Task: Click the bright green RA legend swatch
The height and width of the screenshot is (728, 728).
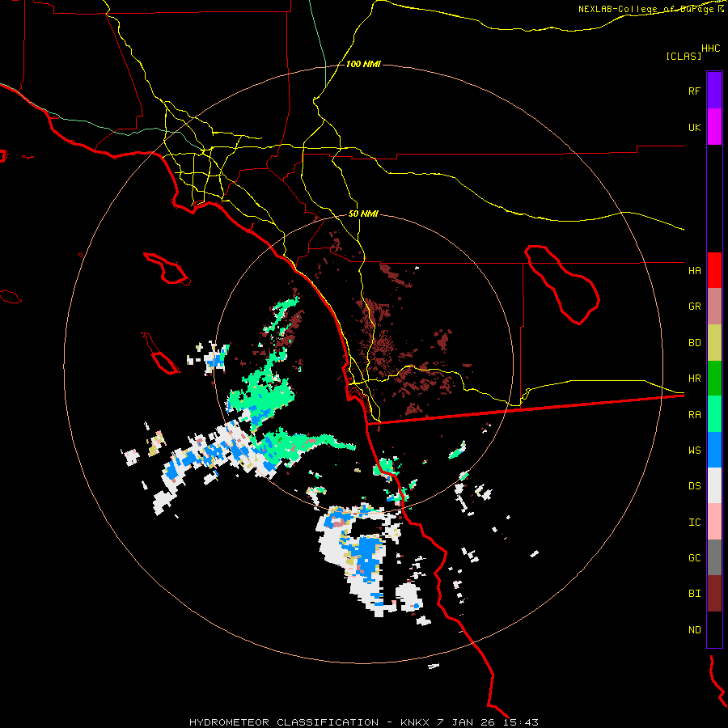Action: tap(714, 414)
